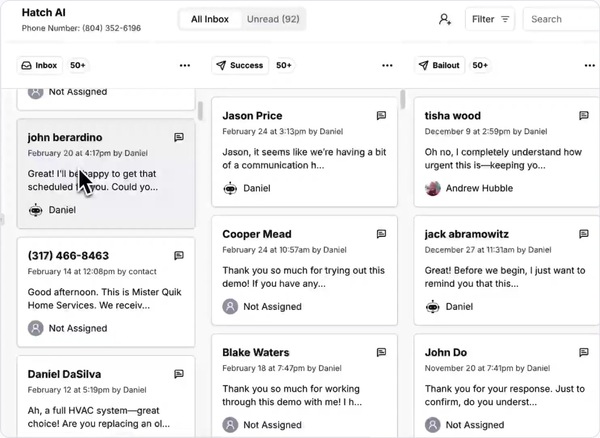Image resolution: width=600 pixels, height=438 pixels.
Task: Click message icon on Daniel DaSilva card
Action: (x=179, y=374)
